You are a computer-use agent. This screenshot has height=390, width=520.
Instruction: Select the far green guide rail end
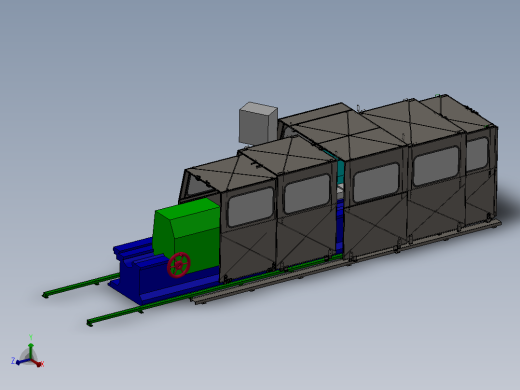tap(45, 295)
